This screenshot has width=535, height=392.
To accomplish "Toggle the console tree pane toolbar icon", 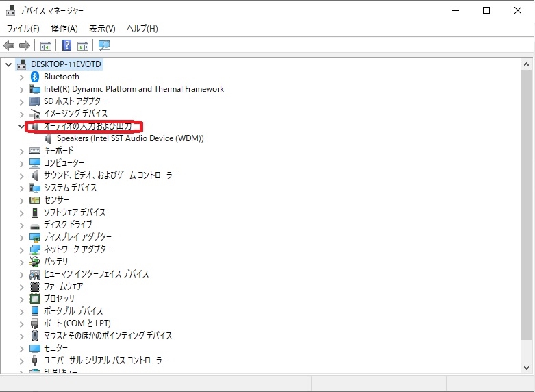I will tap(46, 46).
